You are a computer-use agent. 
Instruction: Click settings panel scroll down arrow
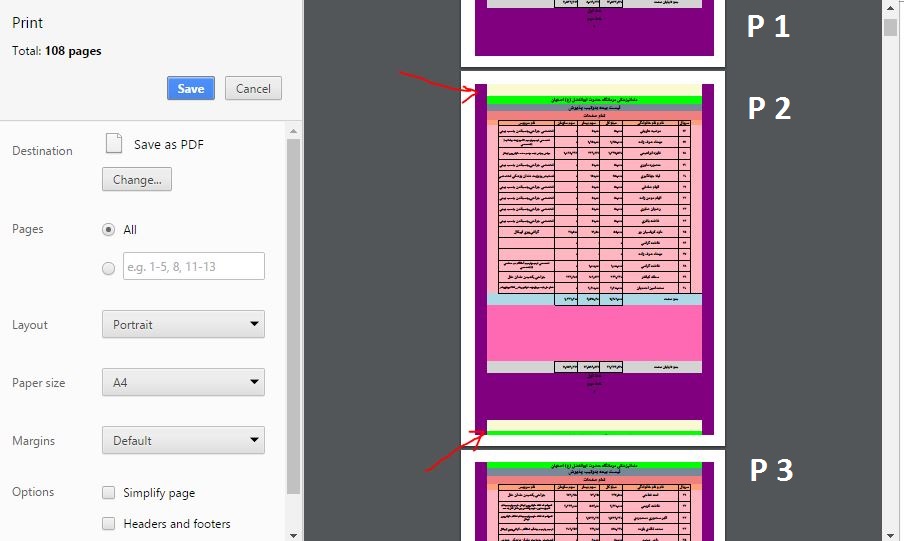click(x=293, y=535)
